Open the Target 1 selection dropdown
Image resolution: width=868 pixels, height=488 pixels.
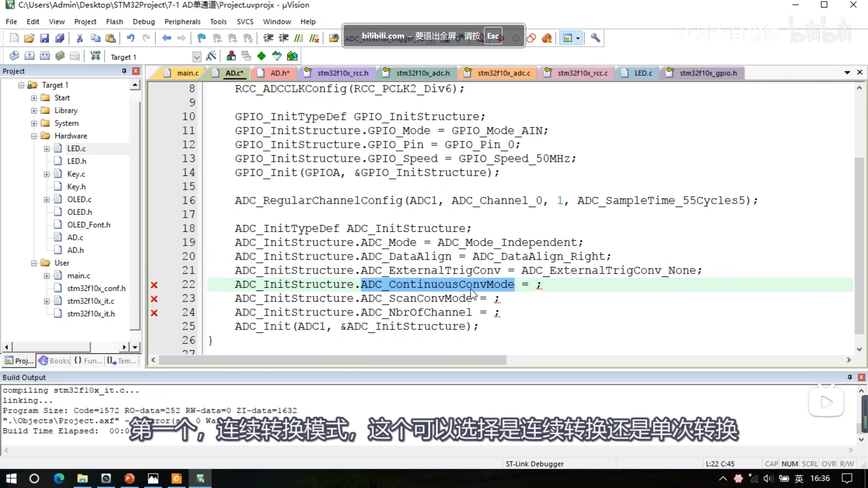click(x=197, y=57)
